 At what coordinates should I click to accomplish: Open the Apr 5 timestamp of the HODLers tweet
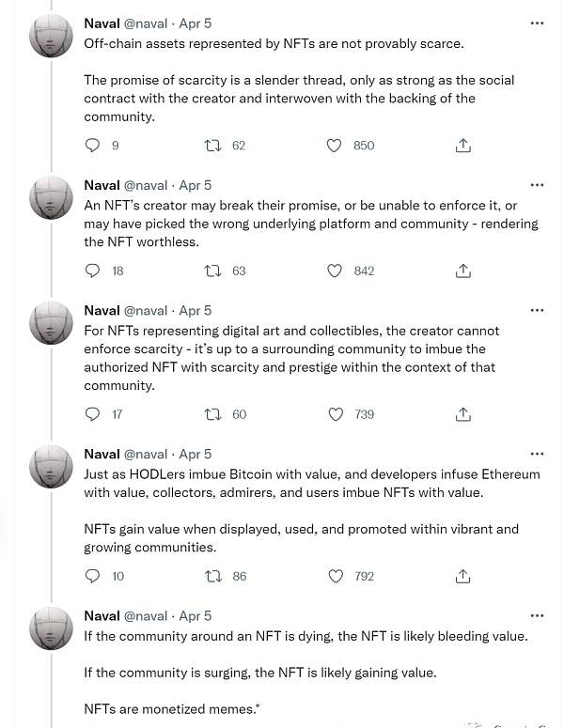pyautogui.click(x=196, y=454)
